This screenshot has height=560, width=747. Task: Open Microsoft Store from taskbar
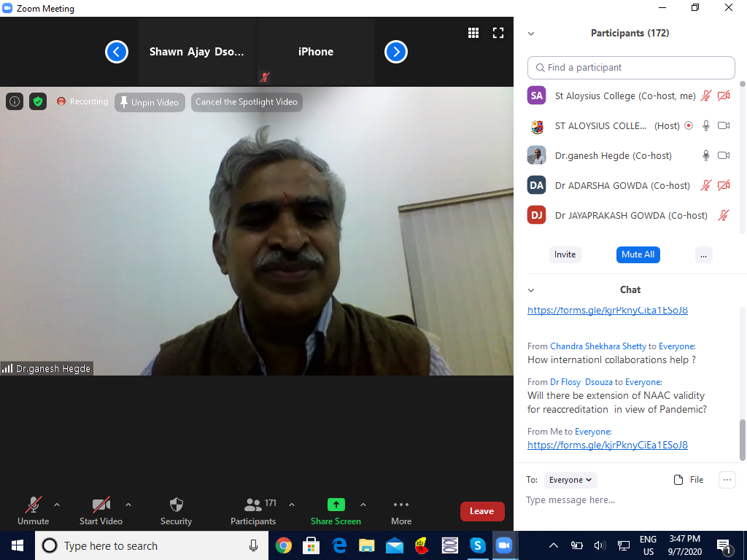pos(311,545)
